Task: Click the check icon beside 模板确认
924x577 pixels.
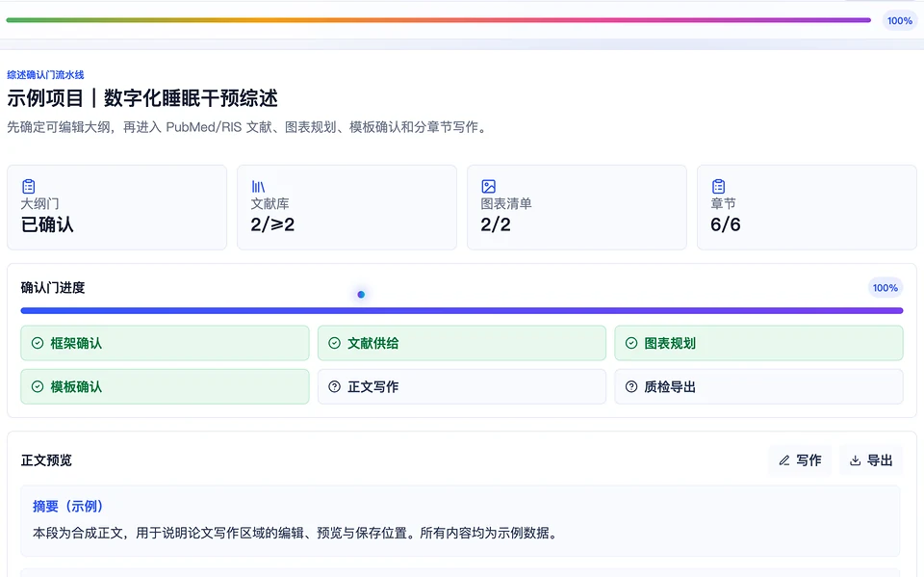Action: [x=38, y=386]
